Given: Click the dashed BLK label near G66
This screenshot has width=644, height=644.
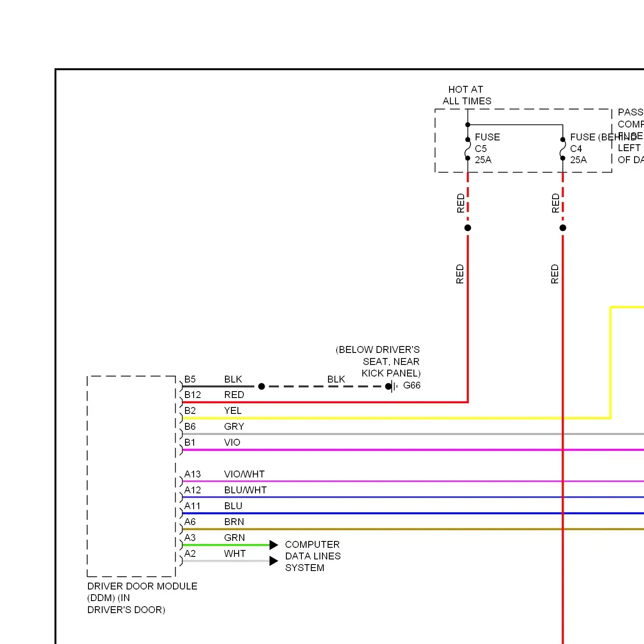Looking at the screenshot, I should 336,380.
